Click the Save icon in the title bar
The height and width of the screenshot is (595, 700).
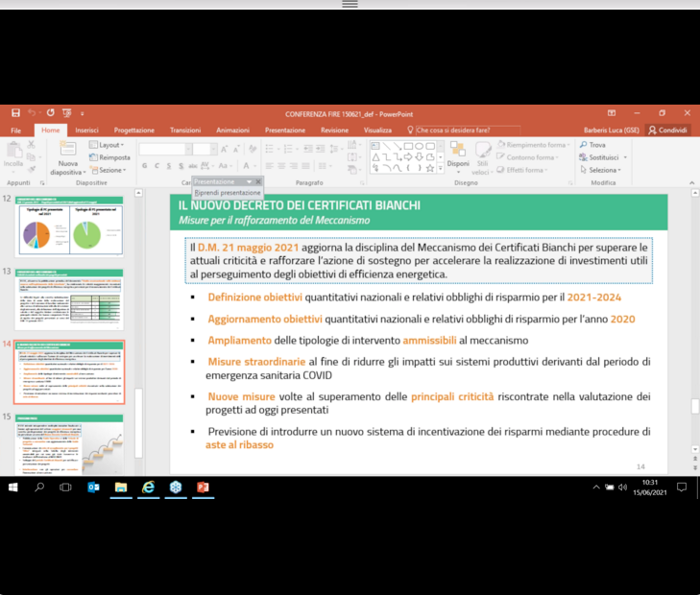(15, 113)
